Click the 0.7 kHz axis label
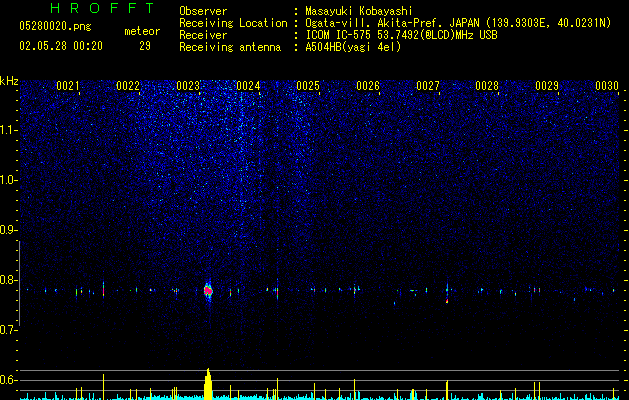Viewport: 629px width, 400px height. point(8,330)
